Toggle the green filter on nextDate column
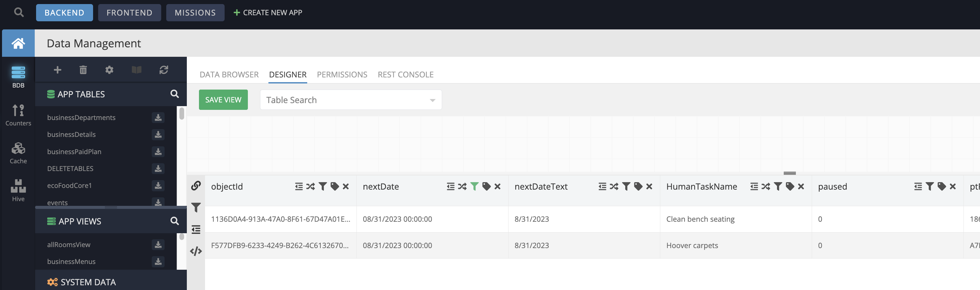 point(474,186)
